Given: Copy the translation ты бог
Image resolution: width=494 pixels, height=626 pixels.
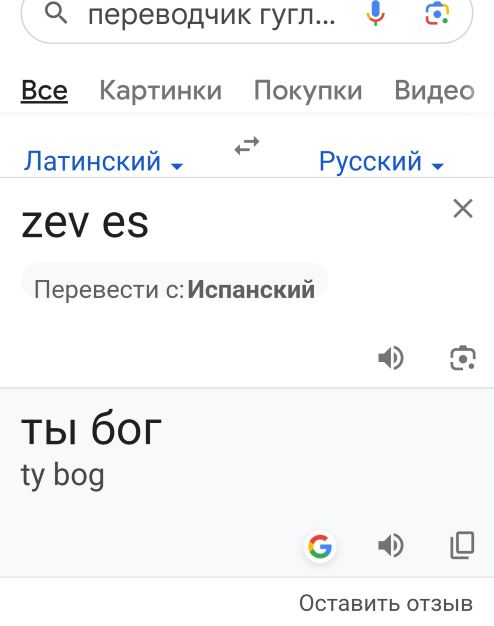Looking at the screenshot, I should point(462,545).
